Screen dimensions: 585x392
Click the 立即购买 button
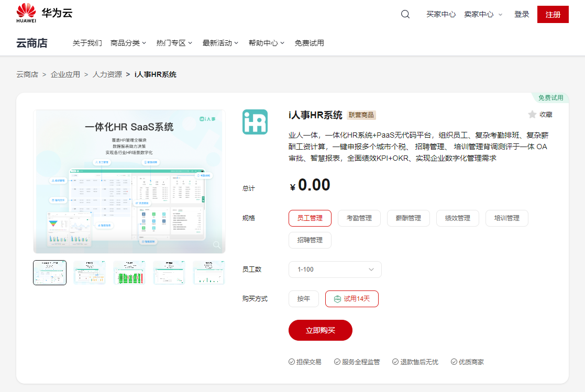[320, 330]
